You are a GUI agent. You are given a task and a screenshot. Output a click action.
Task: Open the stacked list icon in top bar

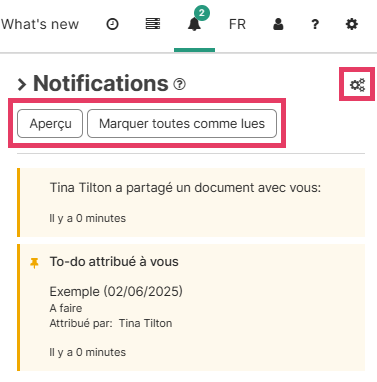pyautogui.click(x=153, y=24)
